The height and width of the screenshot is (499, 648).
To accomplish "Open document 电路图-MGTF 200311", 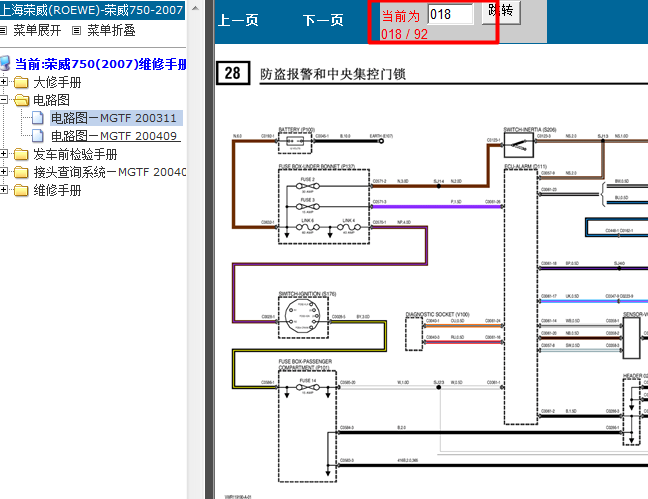I will [114, 118].
